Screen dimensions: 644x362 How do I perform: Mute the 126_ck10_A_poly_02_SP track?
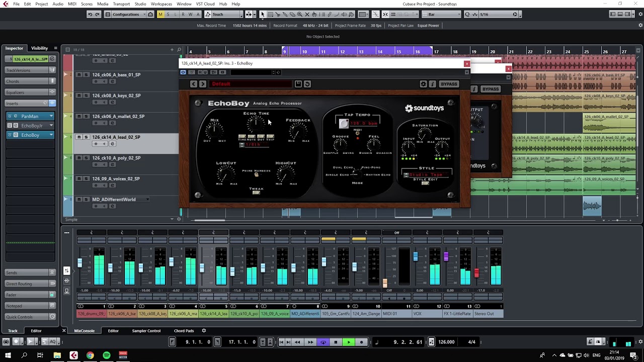(x=79, y=158)
